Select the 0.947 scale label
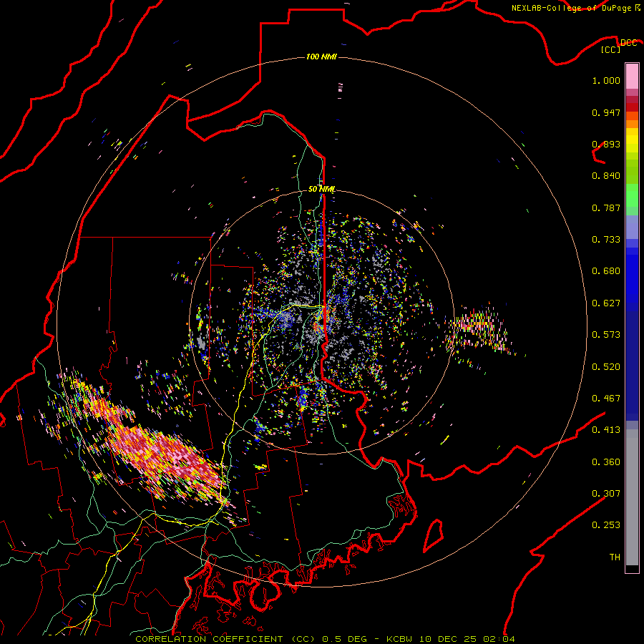644x644 pixels. [606, 112]
